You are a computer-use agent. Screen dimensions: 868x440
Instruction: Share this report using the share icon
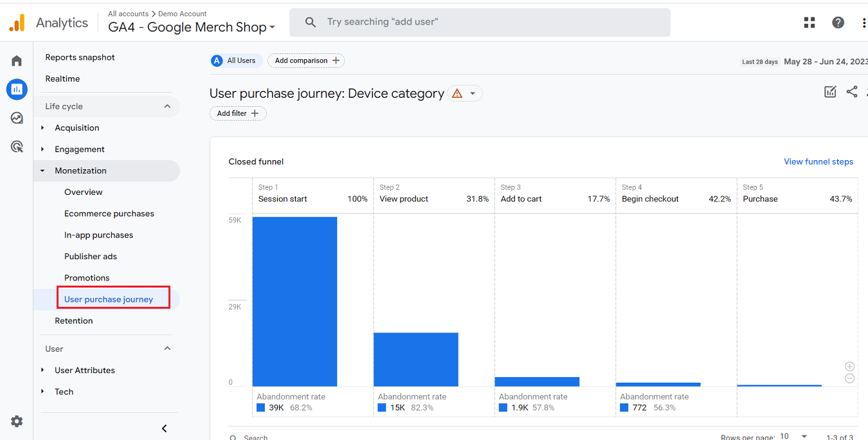point(852,91)
